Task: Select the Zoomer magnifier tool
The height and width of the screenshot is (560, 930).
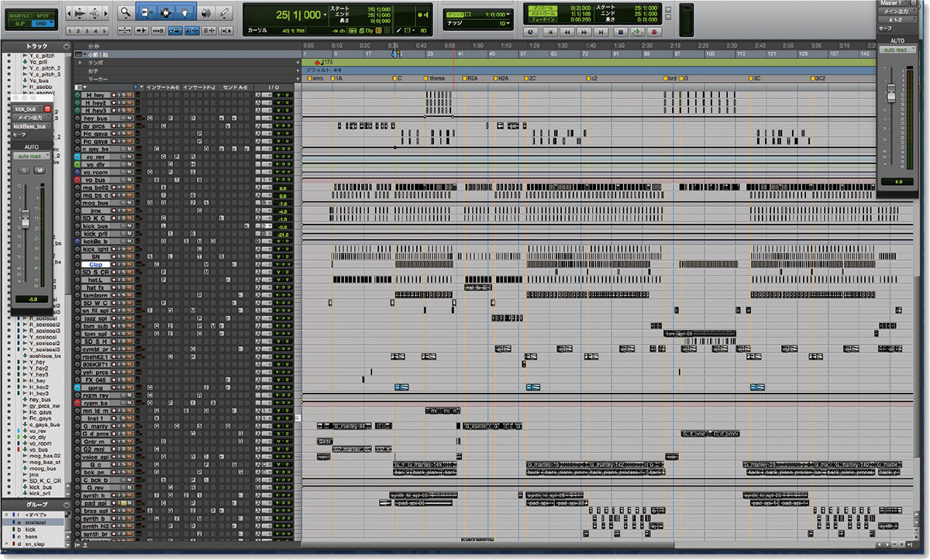Action: 126,12
